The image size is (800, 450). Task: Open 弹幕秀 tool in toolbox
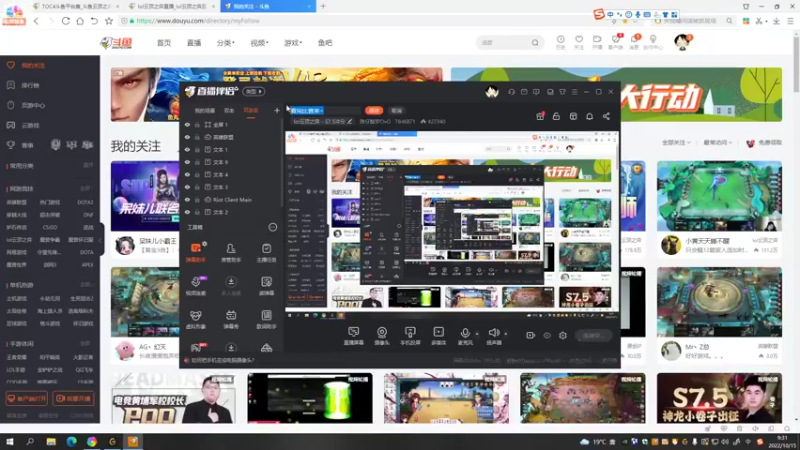pyautogui.click(x=231, y=319)
